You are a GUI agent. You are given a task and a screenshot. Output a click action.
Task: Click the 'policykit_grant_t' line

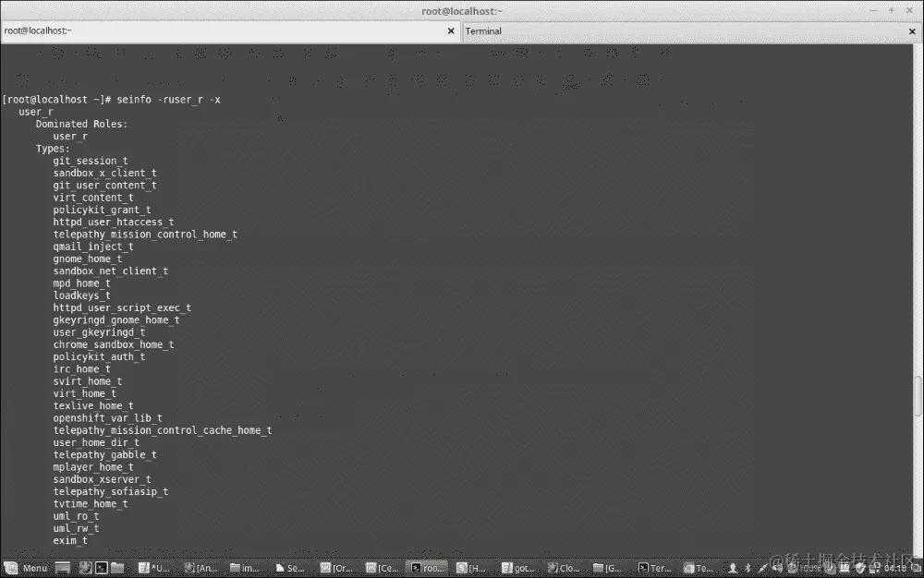pyautogui.click(x=102, y=210)
